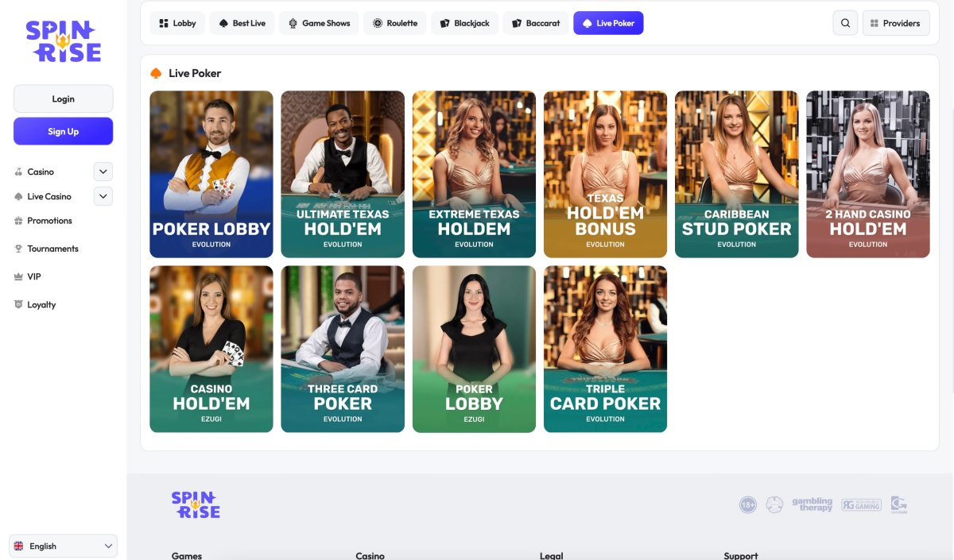954x560 pixels.
Task: Click the 18+ badge icon in footer
Action: click(747, 504)
